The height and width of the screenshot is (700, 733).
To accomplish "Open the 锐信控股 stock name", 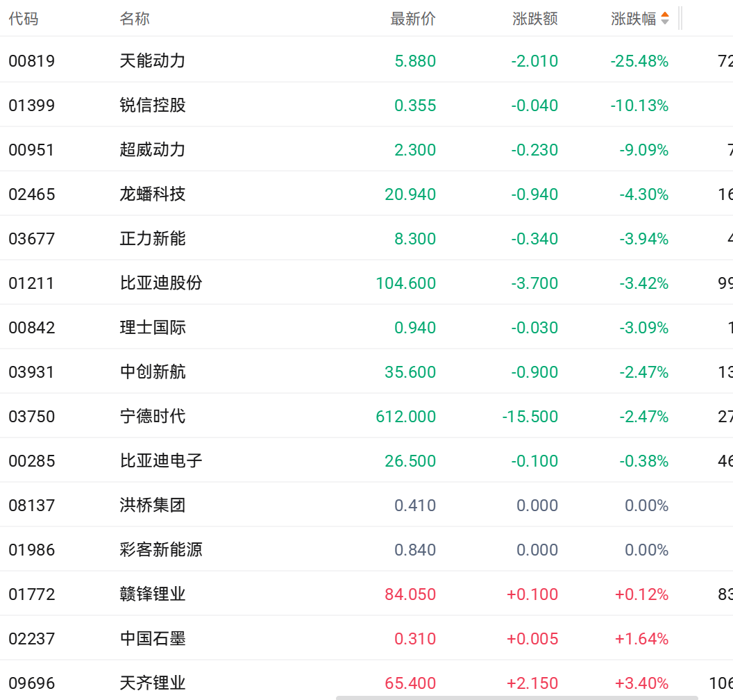I will tap(153, 106).
